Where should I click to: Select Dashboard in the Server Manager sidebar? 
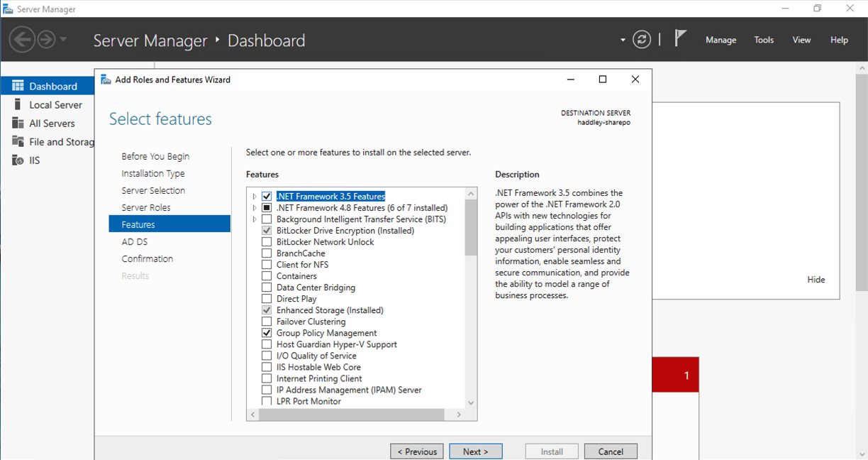pos(48,86)
